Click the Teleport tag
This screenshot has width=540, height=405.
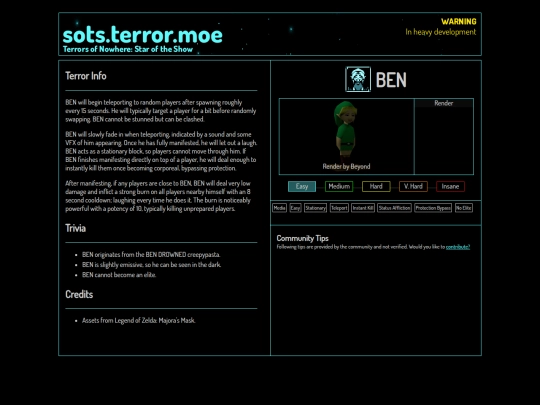point(339,208)
